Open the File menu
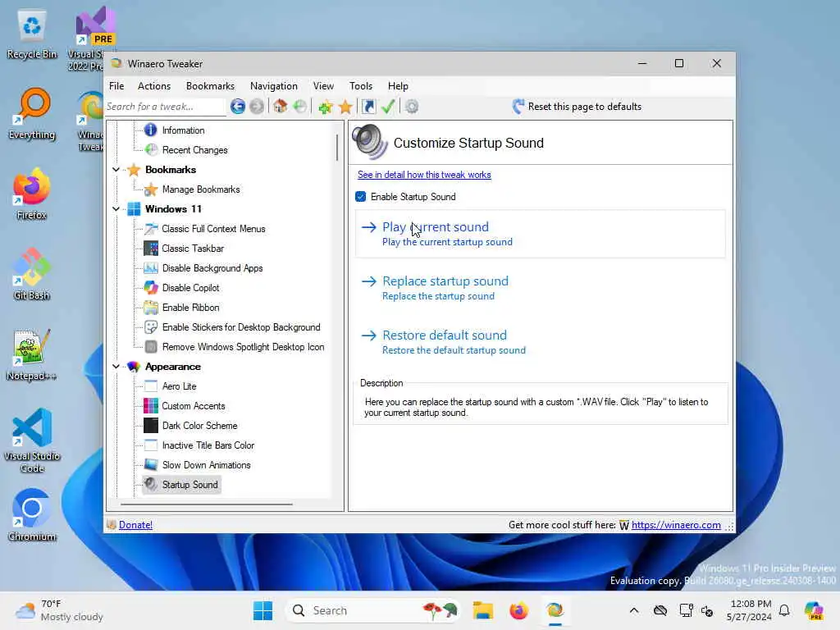This screenshot has height=630, width=840. click(116, 85)
